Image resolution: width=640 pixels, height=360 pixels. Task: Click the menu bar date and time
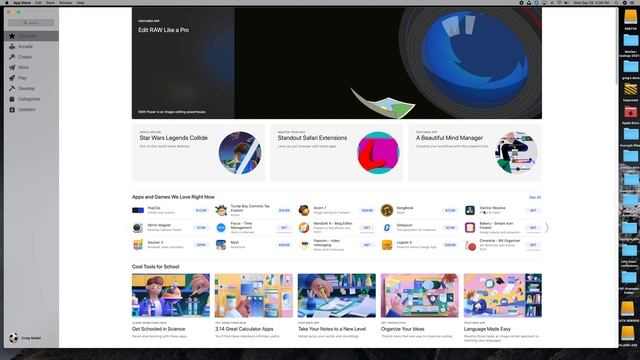[591, 2]
